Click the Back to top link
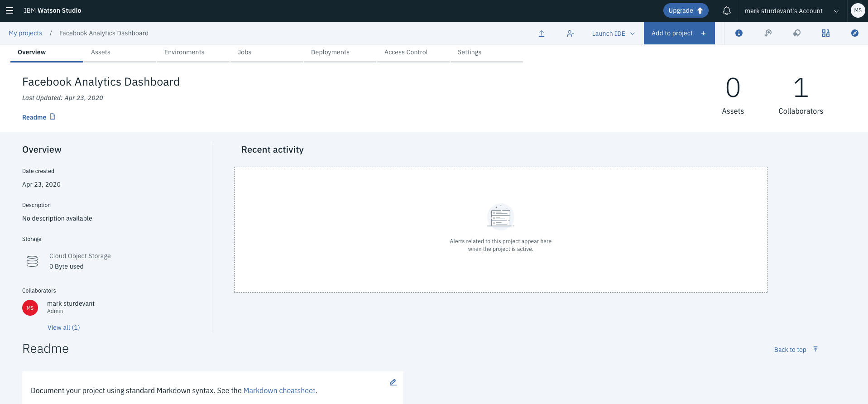 pyautogui.click(x=790, y=350)
